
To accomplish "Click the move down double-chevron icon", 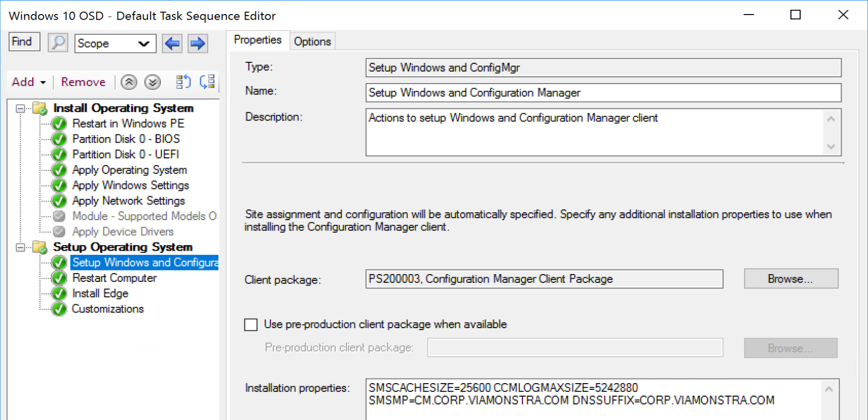I will 153,82.
